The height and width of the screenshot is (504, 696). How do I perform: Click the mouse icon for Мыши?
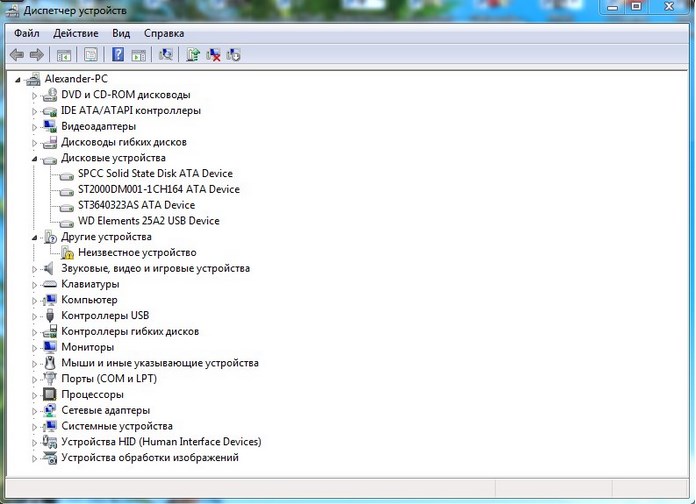[x=50, y=363]
